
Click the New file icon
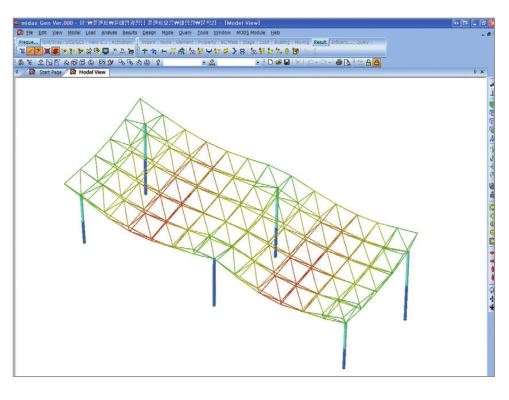[x=270, y=62]
